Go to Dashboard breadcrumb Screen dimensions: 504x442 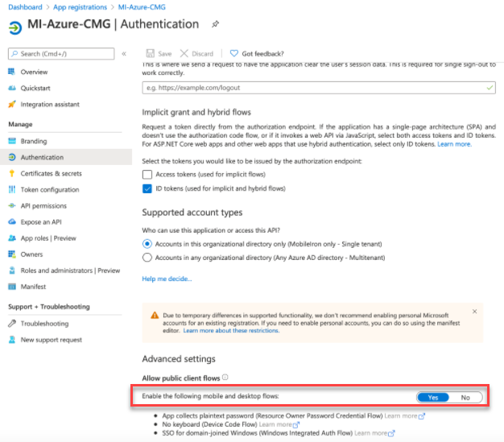click(x=25, y=7)
